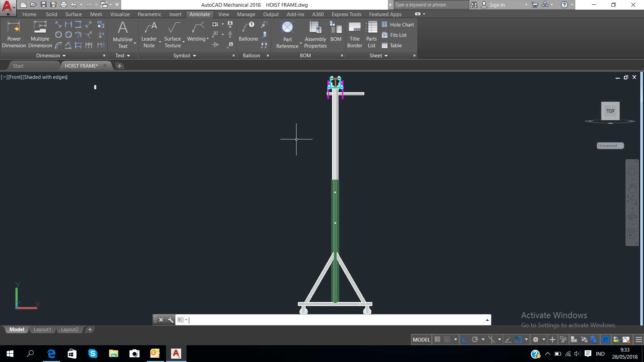The width and height of the screenshot is (644, 362).
Task: Click the Annotation Monitor plus icon
Action: click(x=552, y=340)
